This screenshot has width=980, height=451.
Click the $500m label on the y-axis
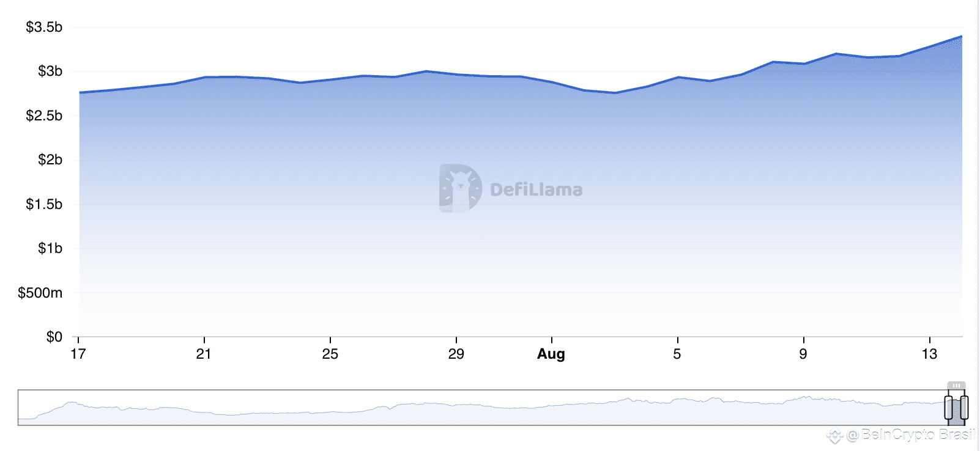(x=40, y=293)
